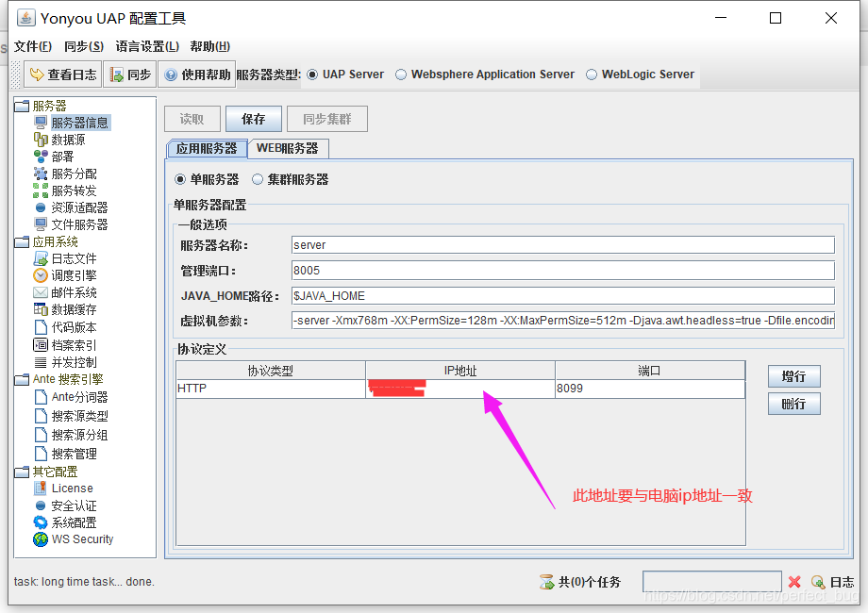Click the 同步集群 button
This screenshot has height=613, width=868.
tap(327, 119)
